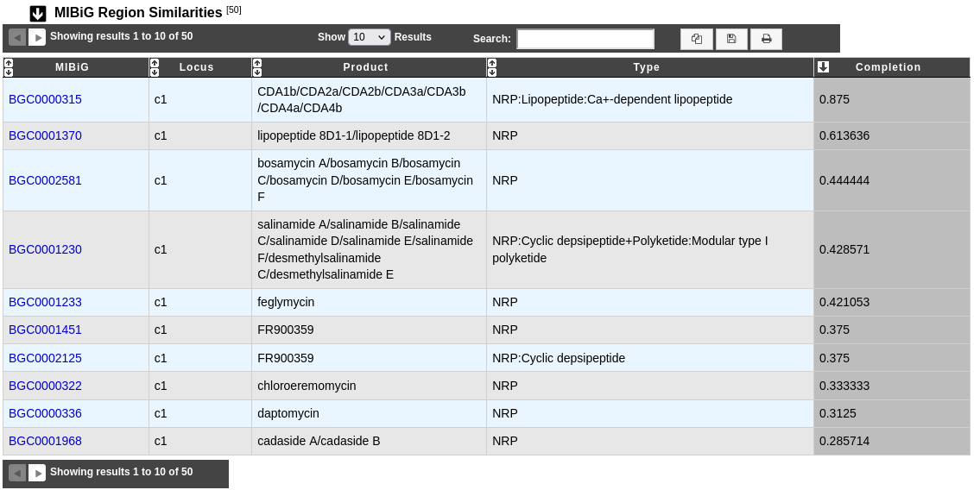Open BGC0000315 MIBiG link
The width and height of the screenshot is (980, 490).
coord(45,99)
